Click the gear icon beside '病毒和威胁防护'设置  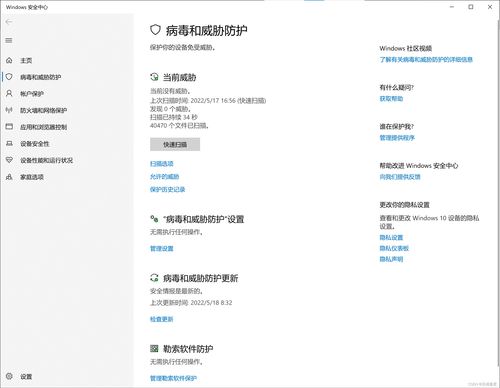coord(154,219)
